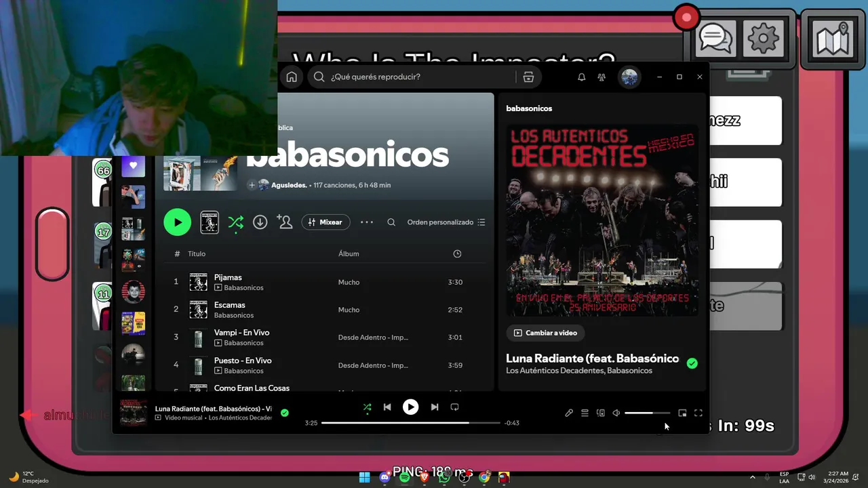Click the duration clock column header

coord(457,253)
